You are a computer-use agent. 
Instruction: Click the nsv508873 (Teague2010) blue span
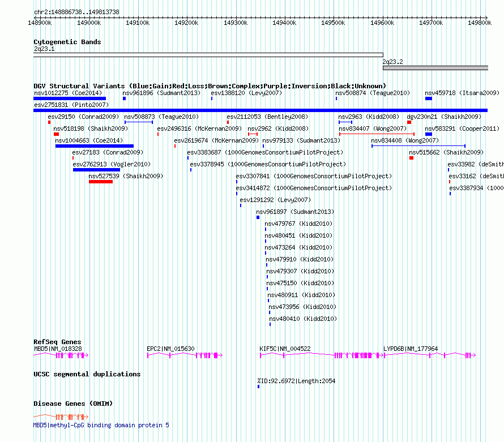point(139,122)
